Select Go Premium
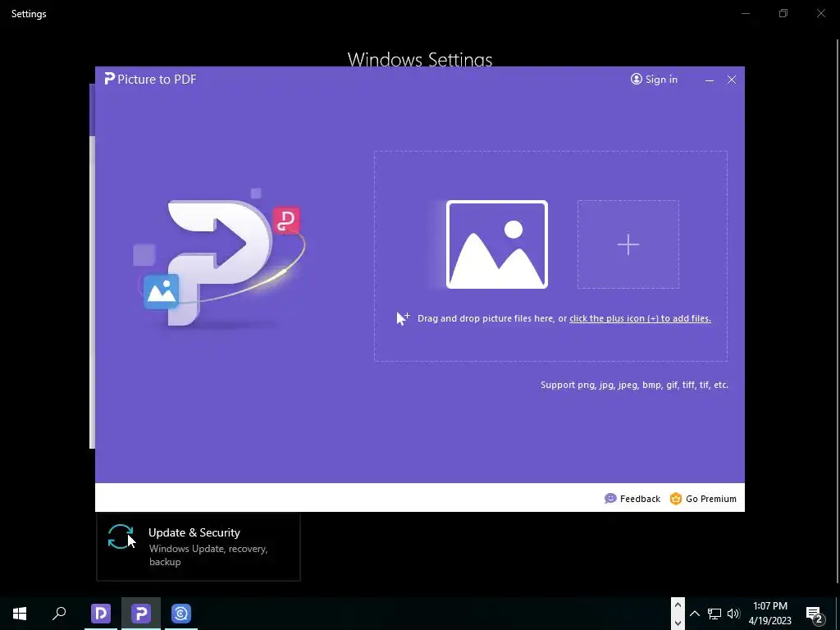The width and height of the screenshot is (840, 630). [703, 499]
